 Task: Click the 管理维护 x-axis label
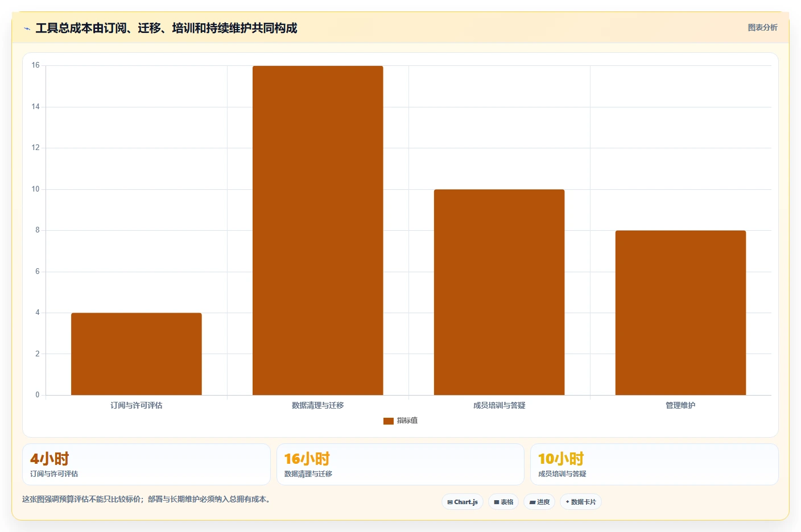click(x=680, y=405)
